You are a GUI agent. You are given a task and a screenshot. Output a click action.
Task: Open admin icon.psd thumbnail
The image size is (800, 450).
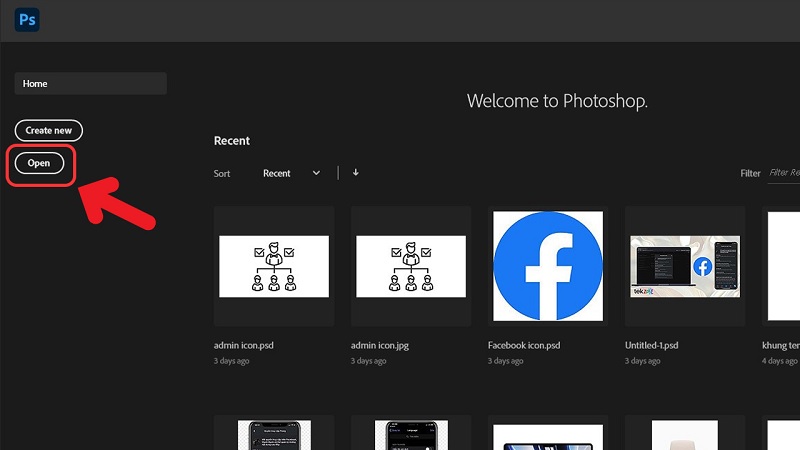pyautogui.click(x=274, y=266)
